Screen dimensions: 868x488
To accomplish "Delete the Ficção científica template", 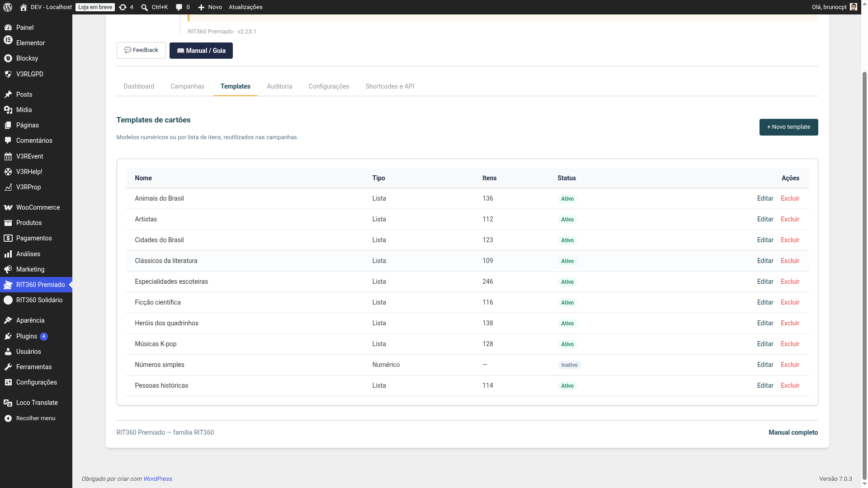I will (790, 302).
